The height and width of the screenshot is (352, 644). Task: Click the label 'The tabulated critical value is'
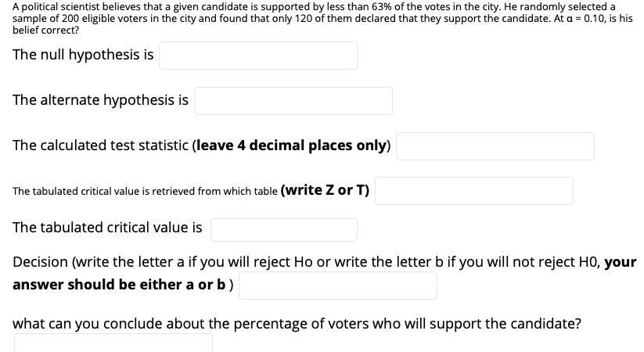pyautogui.click(x=107, y=227)
